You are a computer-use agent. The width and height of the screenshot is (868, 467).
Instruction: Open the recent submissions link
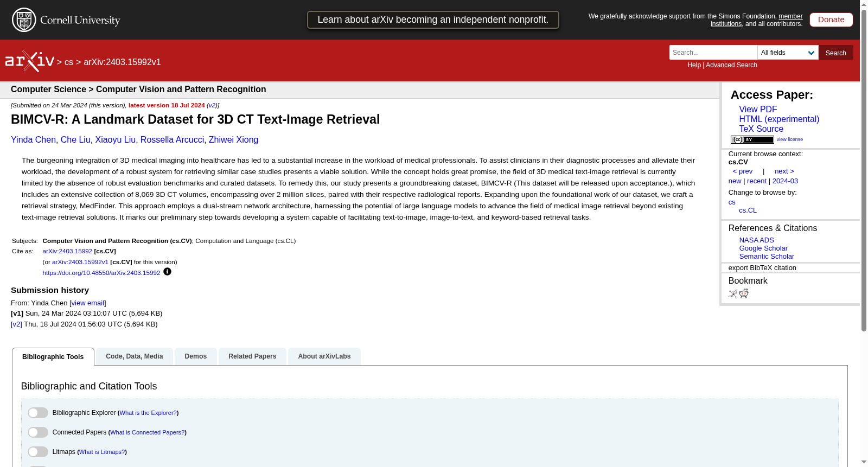(757, 181)
